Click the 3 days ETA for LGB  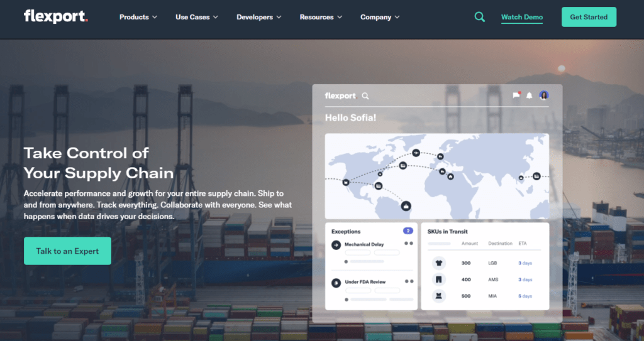pos(525,263)
